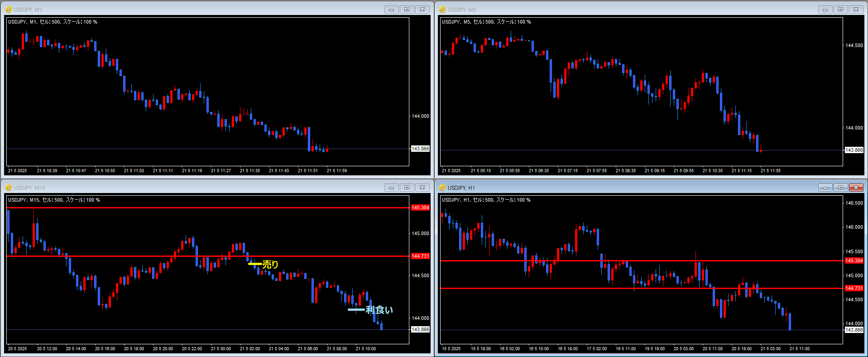Click the USDJPY M15 window gold icon
The width and height of the screenshot is (868, 357).
[x=9, y=188]
